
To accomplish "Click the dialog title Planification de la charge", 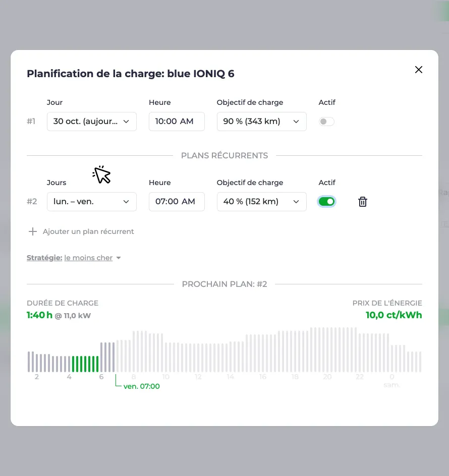I will tap(130, 74).
